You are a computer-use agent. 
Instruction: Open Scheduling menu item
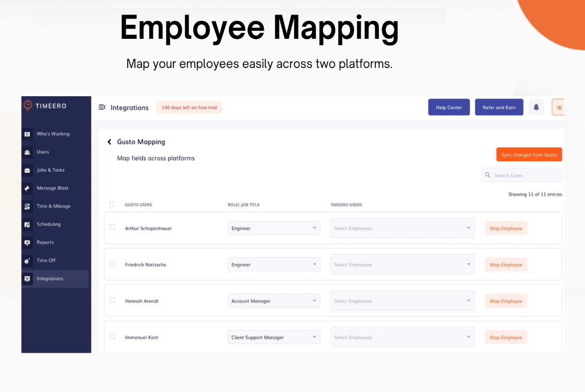tap(48, 224)
